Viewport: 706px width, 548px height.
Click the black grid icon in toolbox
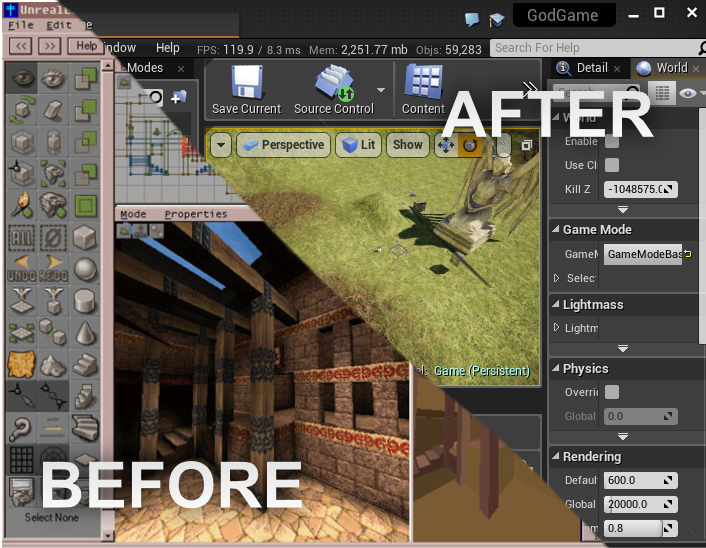pyautogui.click(x=22, y=460)
